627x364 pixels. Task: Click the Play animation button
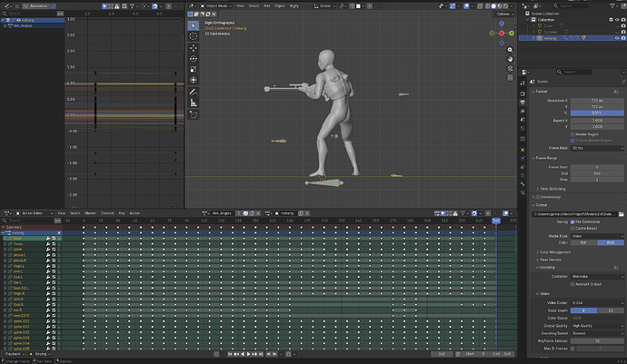click(248, 354)
